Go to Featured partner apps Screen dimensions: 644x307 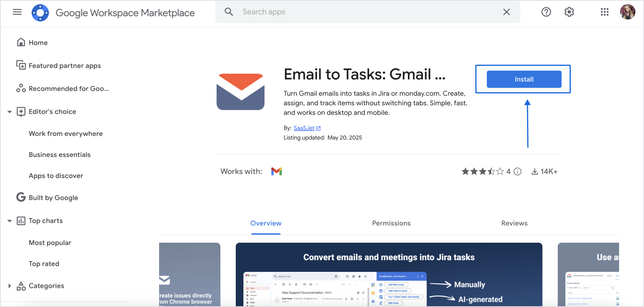(64, 66)
